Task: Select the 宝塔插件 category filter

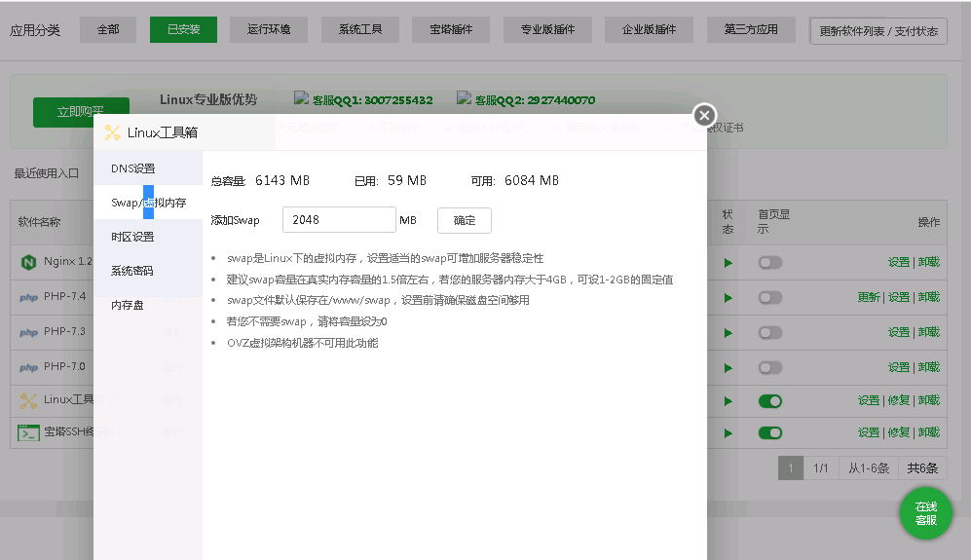Action: tap(451, 30)
